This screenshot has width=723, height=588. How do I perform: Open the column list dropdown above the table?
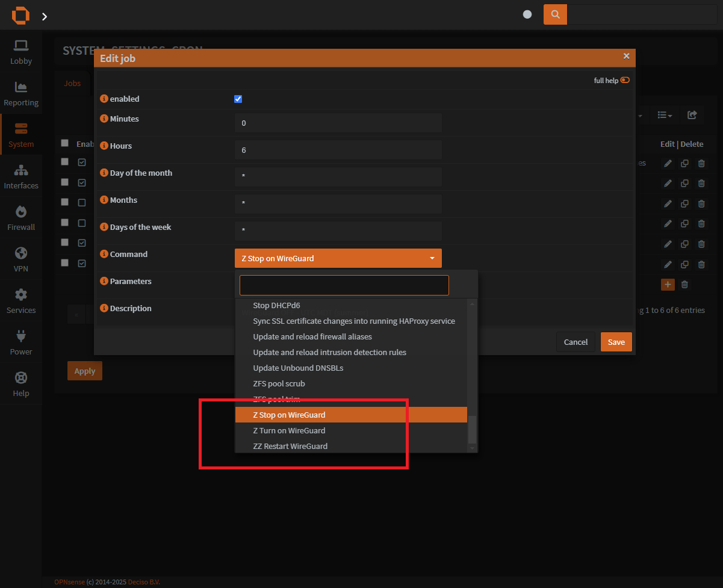[x=665, y=114]
